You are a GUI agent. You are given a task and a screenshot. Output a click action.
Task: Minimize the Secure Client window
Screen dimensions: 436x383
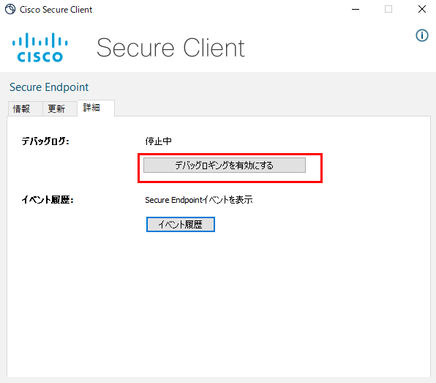click(x=356, y=9)
